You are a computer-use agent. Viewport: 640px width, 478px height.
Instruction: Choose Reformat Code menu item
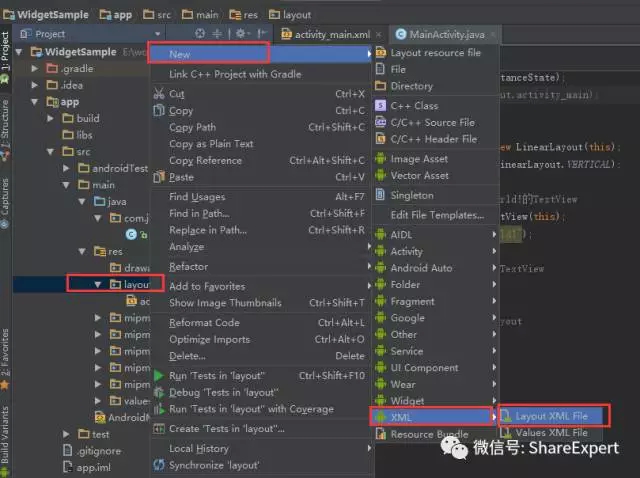coord(261,322)
